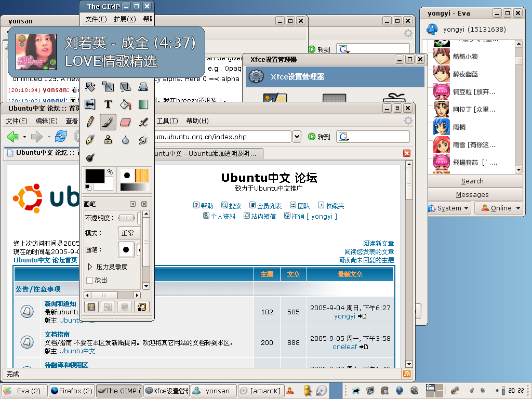The height and width of the screenshot is (399, 532).
Task: Open the URL history dropdown arrow
Action: point(297,137)
